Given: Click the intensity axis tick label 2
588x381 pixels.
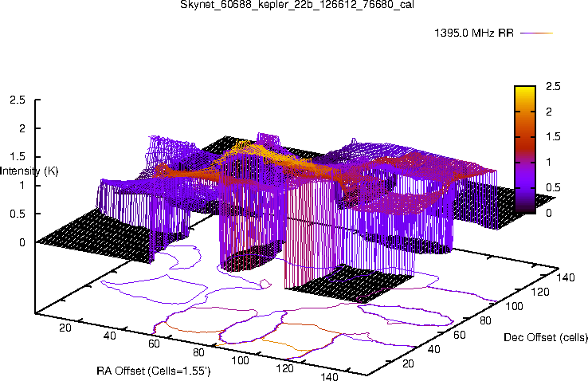Looking at the screenshot, I should (22, 128).
